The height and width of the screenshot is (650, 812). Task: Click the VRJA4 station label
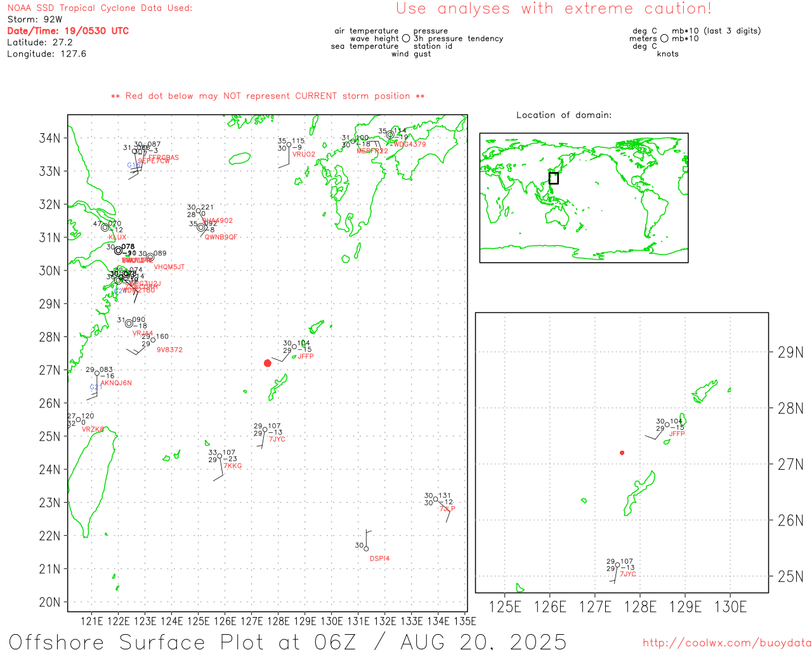(143, 333)
